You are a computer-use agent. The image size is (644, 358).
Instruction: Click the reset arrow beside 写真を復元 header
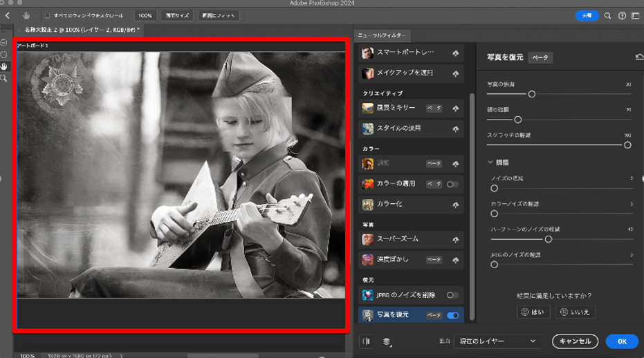[x=638, y=57]
